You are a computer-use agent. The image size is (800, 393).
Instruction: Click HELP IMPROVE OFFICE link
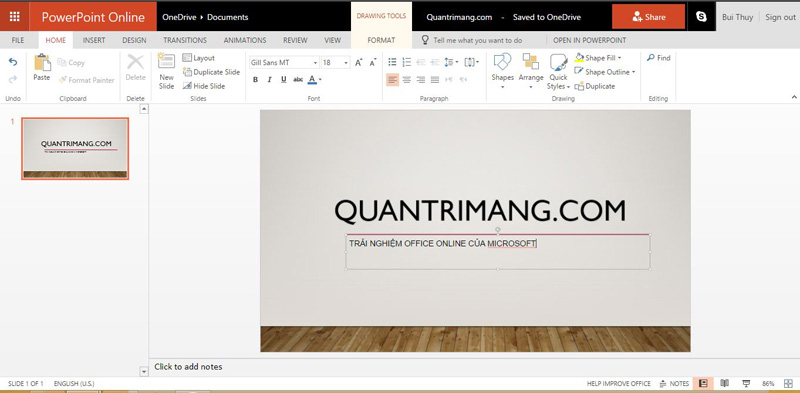[x=619, y=383]
